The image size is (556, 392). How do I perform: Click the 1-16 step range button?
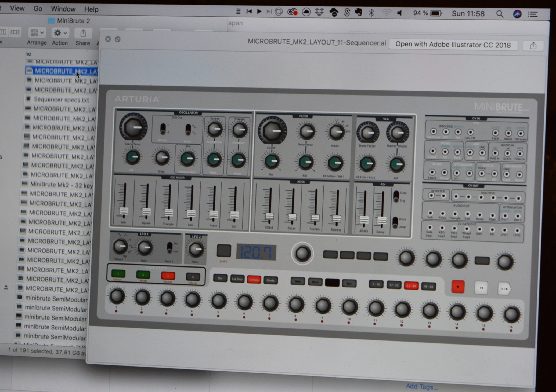tap(376, 284)
